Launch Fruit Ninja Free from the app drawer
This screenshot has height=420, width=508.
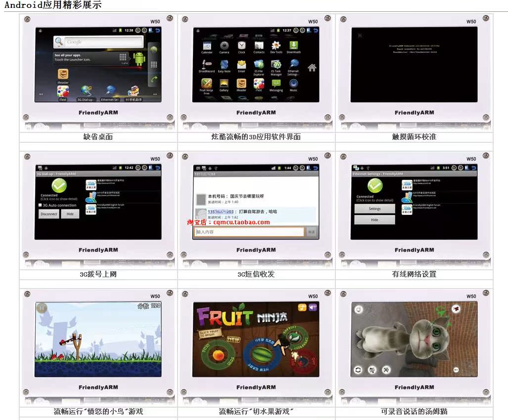point(207,86)
